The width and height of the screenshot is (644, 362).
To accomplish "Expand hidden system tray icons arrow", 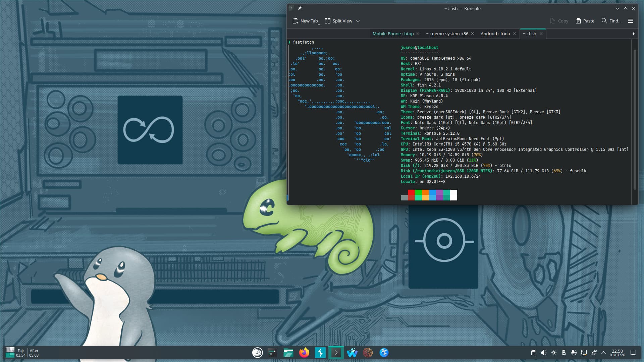I will coord(603,353).
